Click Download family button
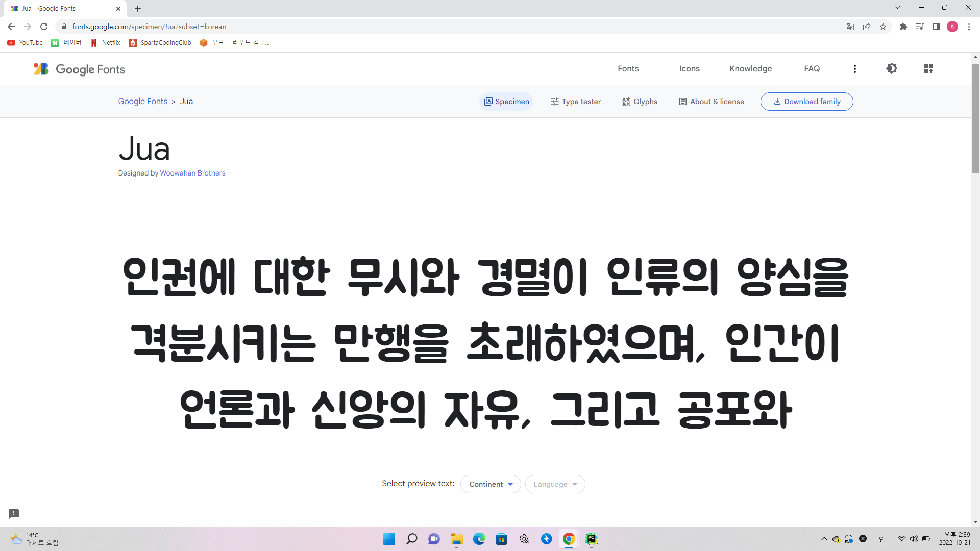This screenshot has width=980, height=551. (806, 102)
